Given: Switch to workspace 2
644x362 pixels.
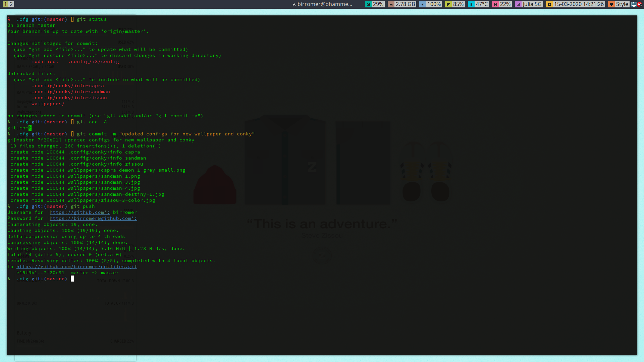Looking at the screenshot, I should pyautogui.click(x=11, y=4).
